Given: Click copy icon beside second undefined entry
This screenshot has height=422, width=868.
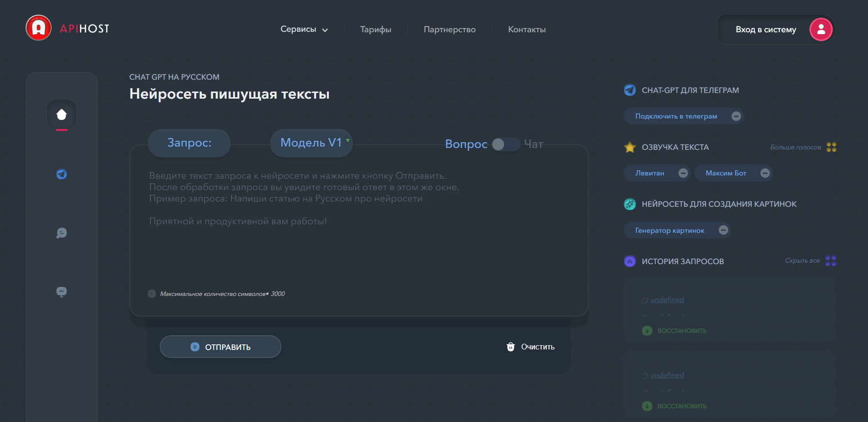Looking at the screenshot, I should (x=645, y=376).
